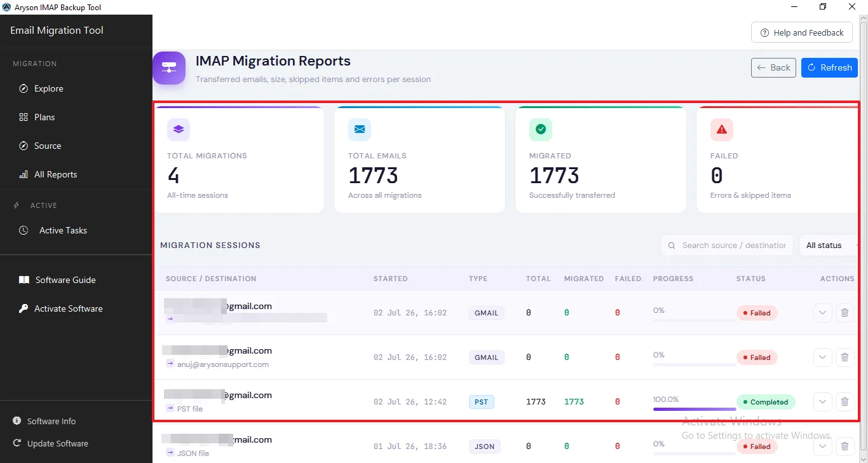Click the Search source / destination field

tap(727, 245)
